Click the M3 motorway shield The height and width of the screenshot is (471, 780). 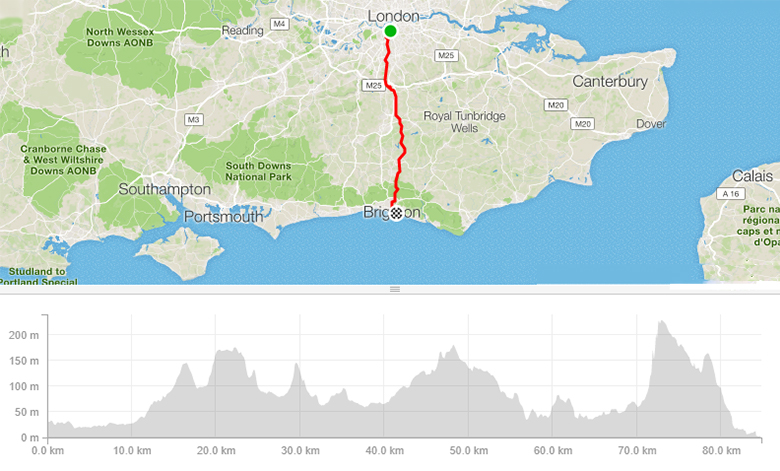tap(194, 119)
